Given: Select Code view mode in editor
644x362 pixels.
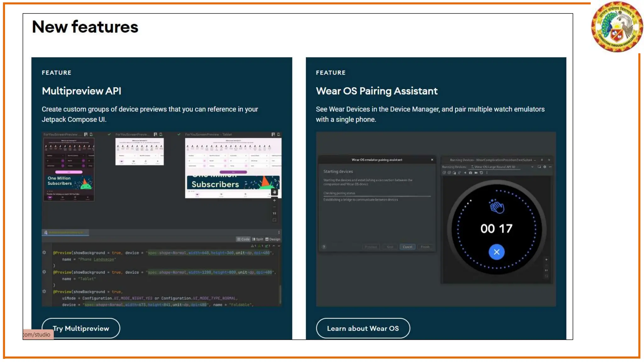Looking at the screenshot, I should tap(243, 239).
